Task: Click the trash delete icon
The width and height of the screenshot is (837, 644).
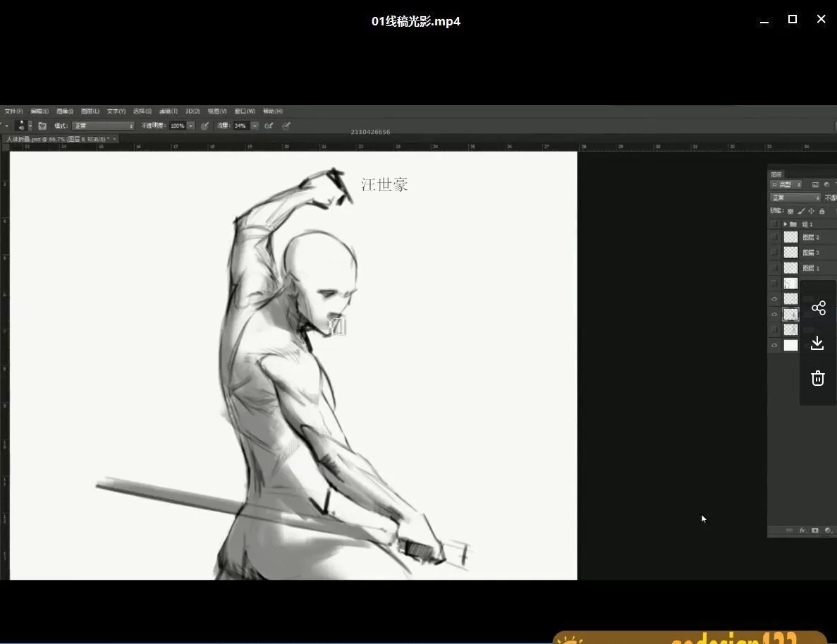Action: (x=817, y=378)
